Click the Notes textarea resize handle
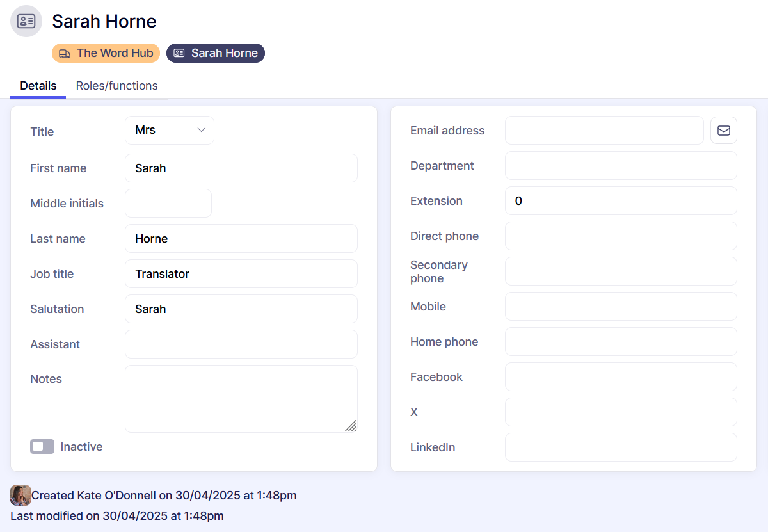This screenshot has width=768, height=532. (350, 426)
